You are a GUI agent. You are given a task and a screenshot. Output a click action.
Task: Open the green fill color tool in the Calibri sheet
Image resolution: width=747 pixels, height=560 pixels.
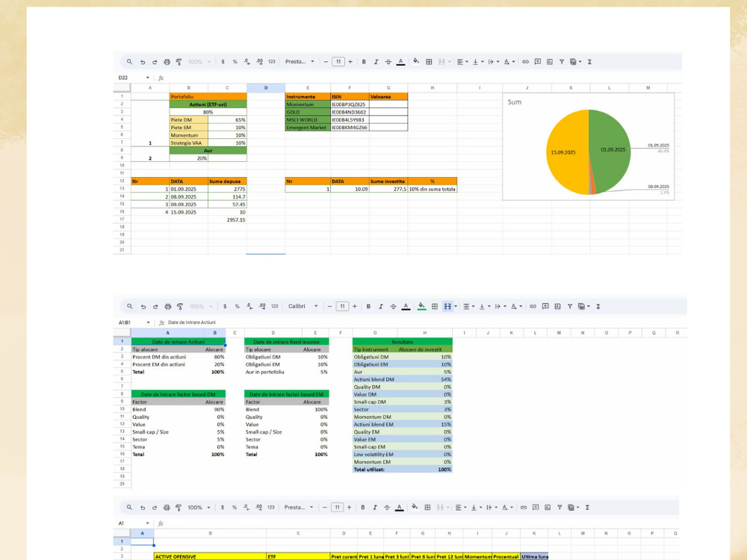421,306
